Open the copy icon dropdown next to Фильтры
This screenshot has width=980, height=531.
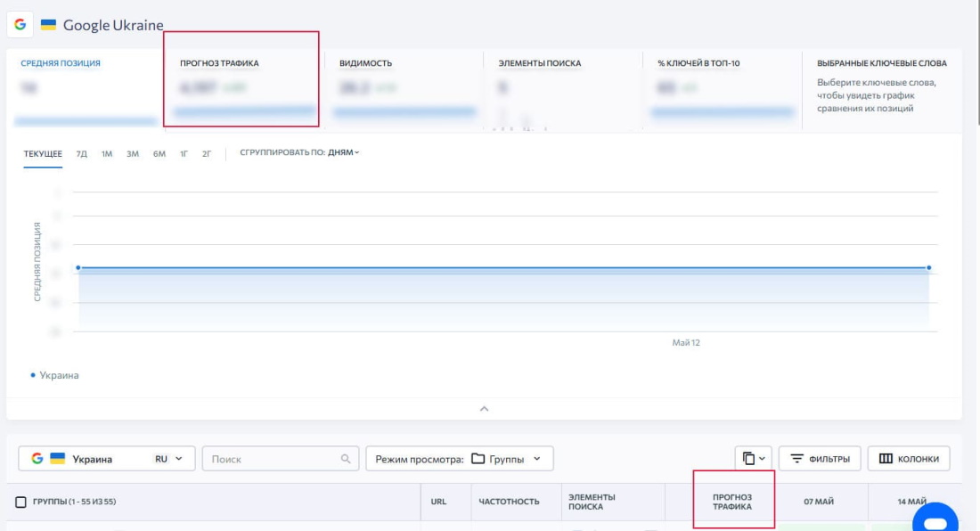tap(754, 459)
